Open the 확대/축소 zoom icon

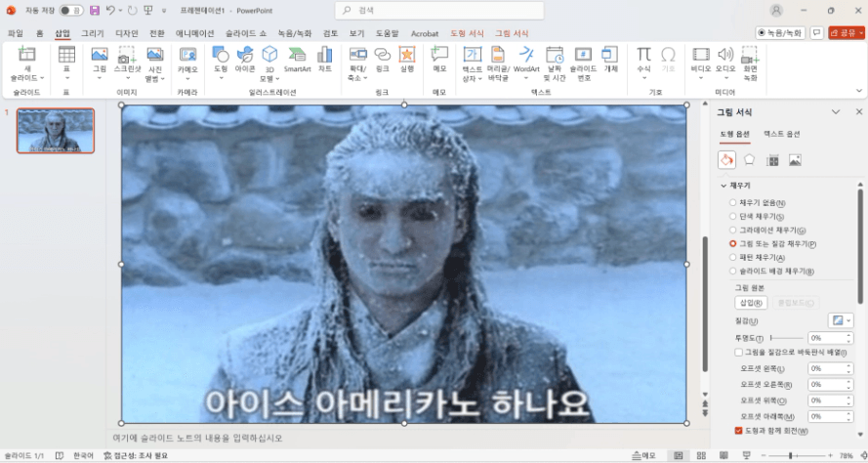click(357, 55)
